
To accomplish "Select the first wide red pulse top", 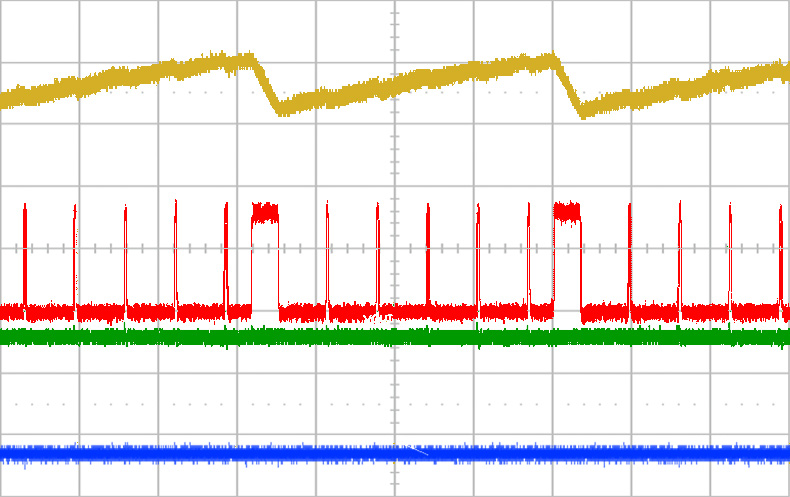I will 265,212.
